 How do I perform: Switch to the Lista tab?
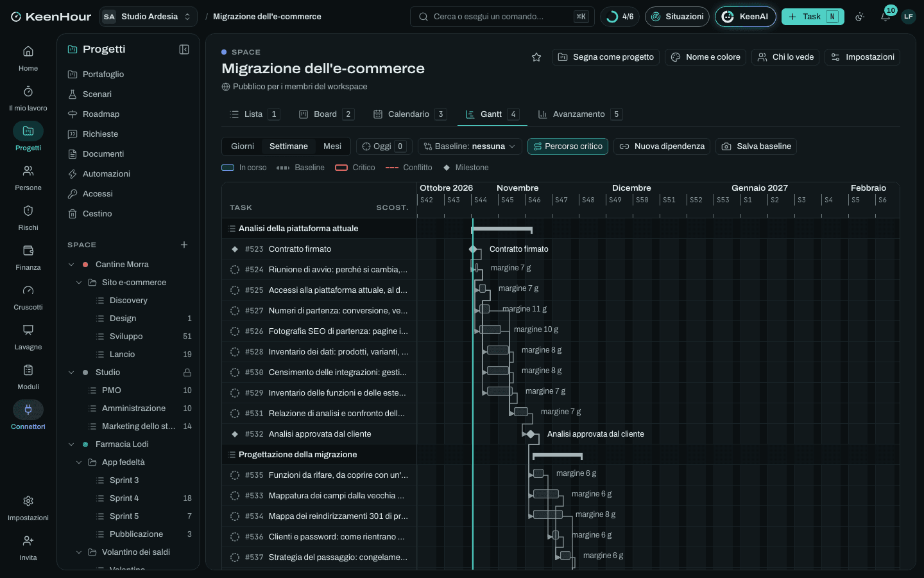click(x=254, y=114)
